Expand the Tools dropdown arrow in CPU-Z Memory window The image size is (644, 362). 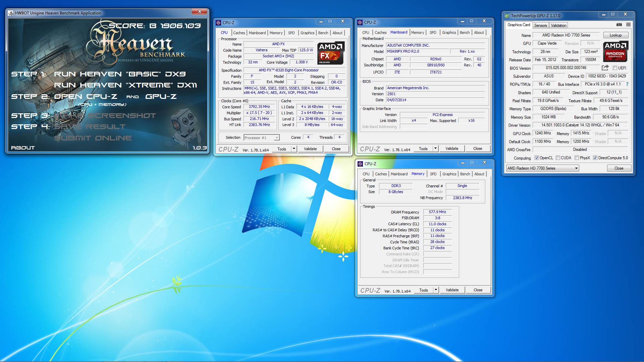click(436, 290)
